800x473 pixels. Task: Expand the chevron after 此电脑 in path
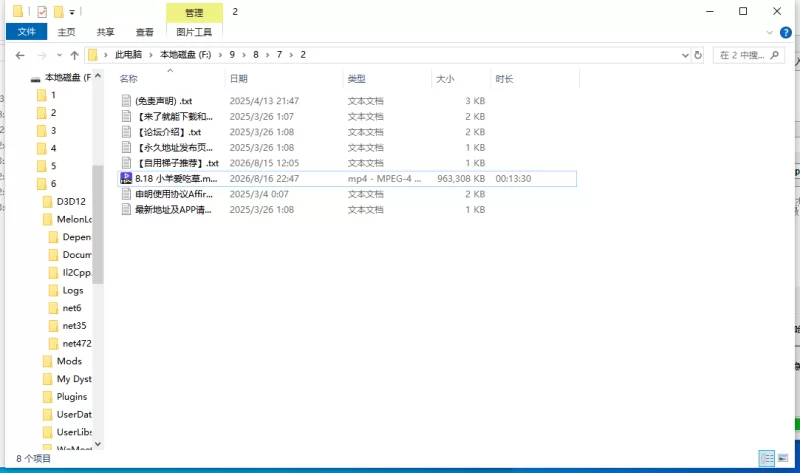click(151, 55)
